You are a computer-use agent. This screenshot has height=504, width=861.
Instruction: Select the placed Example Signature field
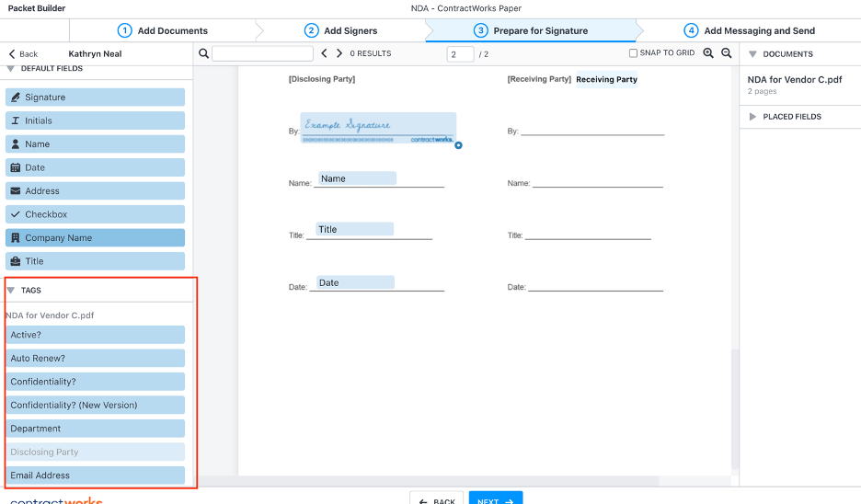(x=378, y=128)
